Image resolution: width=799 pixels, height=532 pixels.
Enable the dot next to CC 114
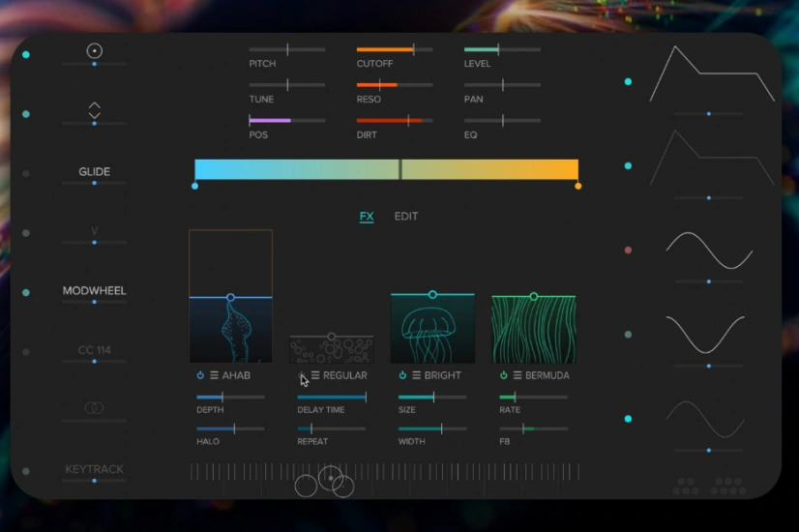(x=26, y=352)
